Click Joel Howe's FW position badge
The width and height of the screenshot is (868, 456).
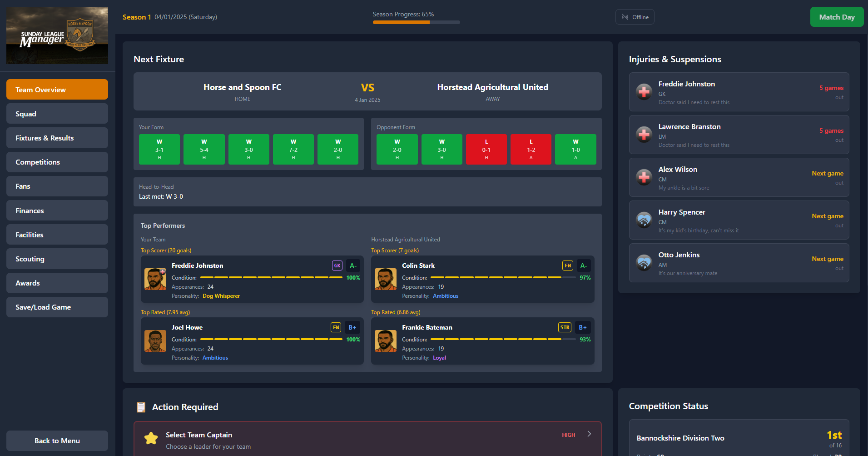(336, 327)
